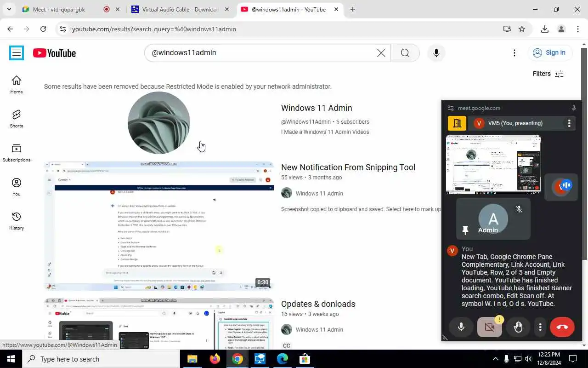Open the Windows Start menu
Screen dimensions: 588x368
pyautogui.click(x=11, y=359)
